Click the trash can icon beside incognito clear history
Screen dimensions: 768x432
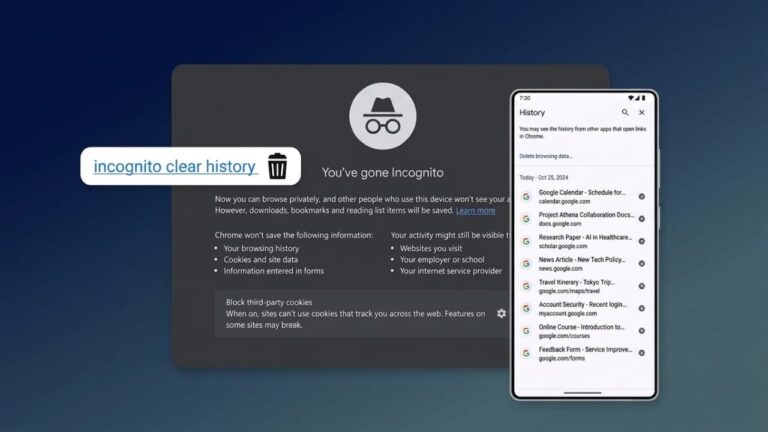277,166
